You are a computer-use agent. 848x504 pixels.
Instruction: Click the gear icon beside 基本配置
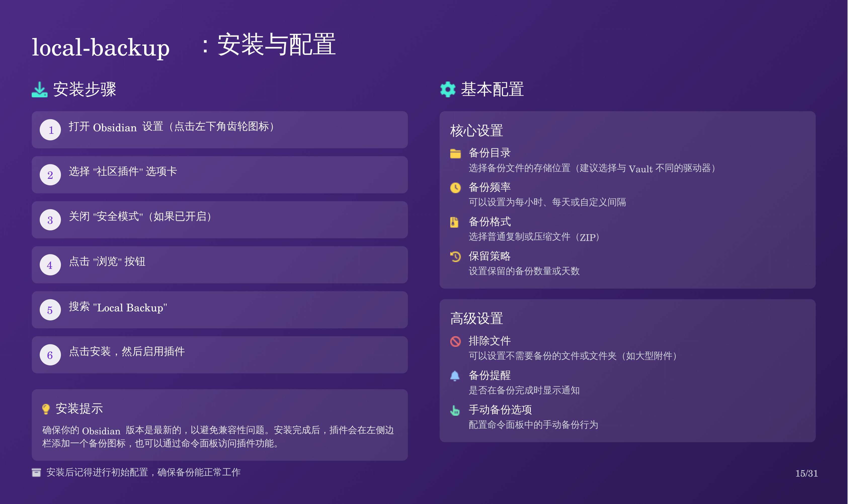(448, 89)
